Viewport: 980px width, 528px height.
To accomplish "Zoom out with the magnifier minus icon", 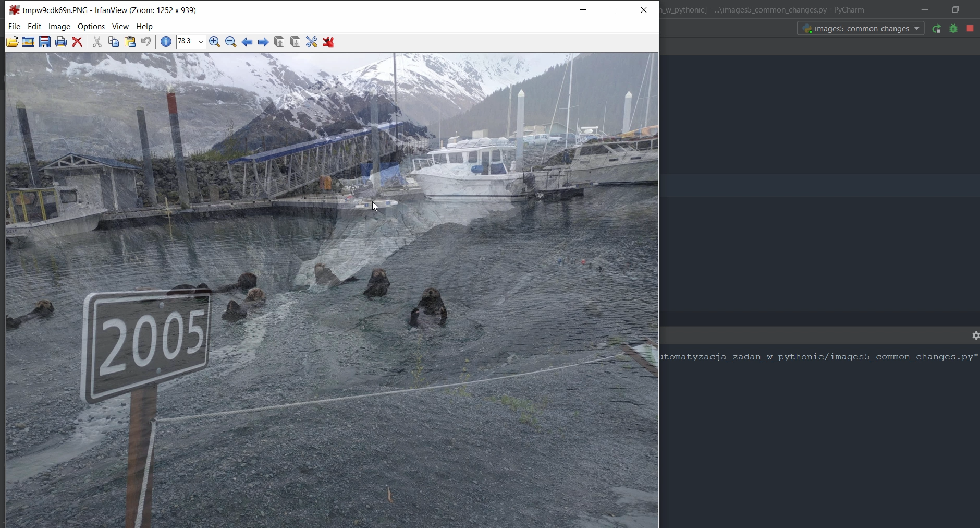I will pyautogui.click(x=231, y=42).
